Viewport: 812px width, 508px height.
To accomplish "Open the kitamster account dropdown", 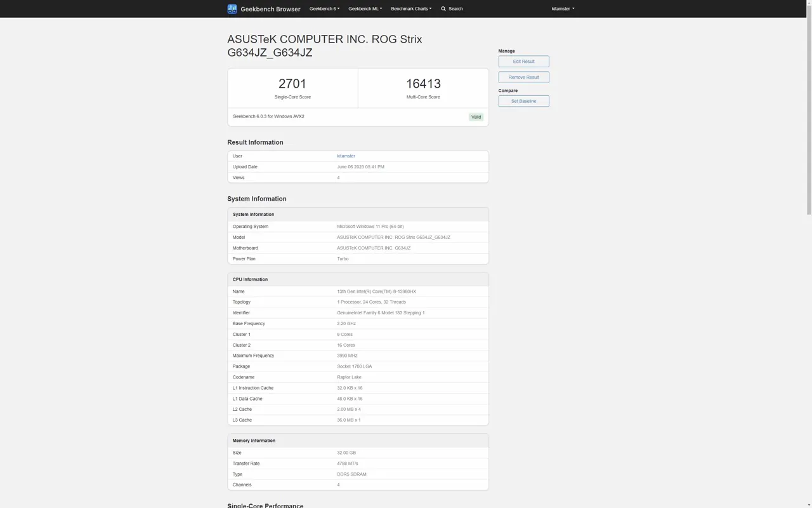I will (x=563, y=9).
